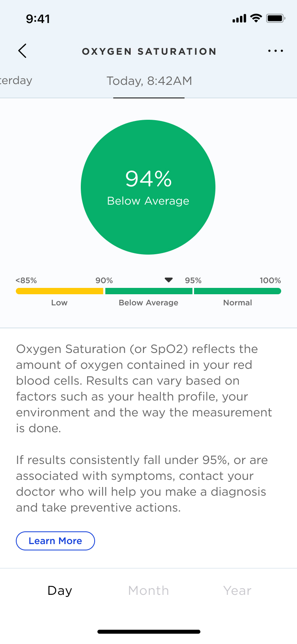Switch to the Year view tab
The image size is (297, 644).
pyautogui.click(x=237, y=590)
